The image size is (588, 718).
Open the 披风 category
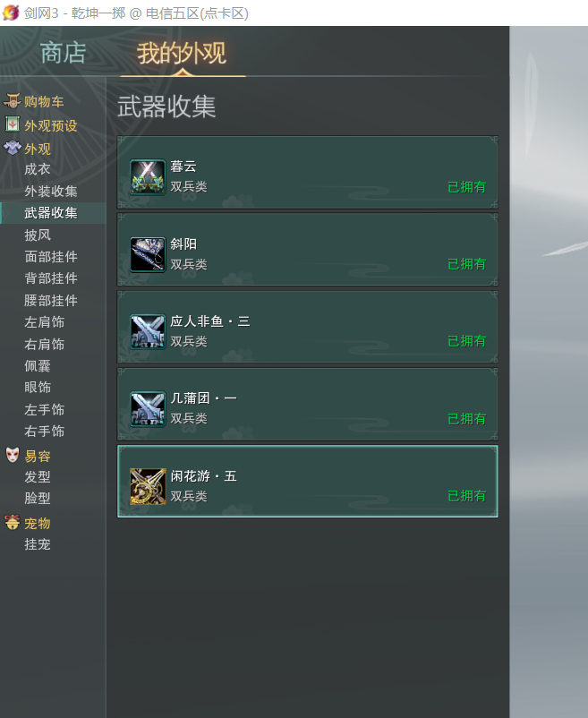38,235
